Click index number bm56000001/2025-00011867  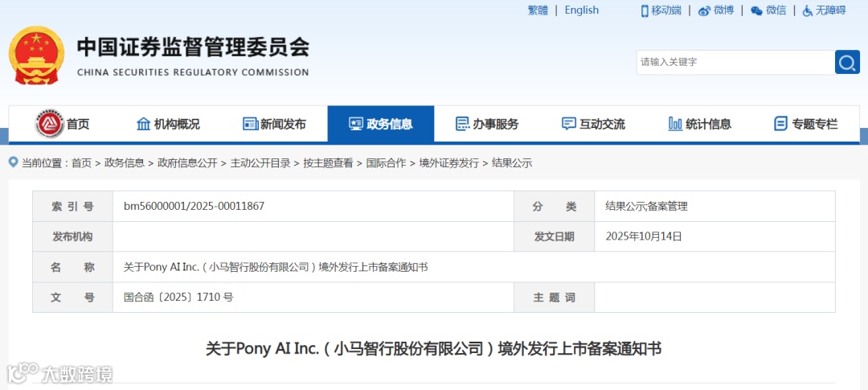[x=194, y=206]
